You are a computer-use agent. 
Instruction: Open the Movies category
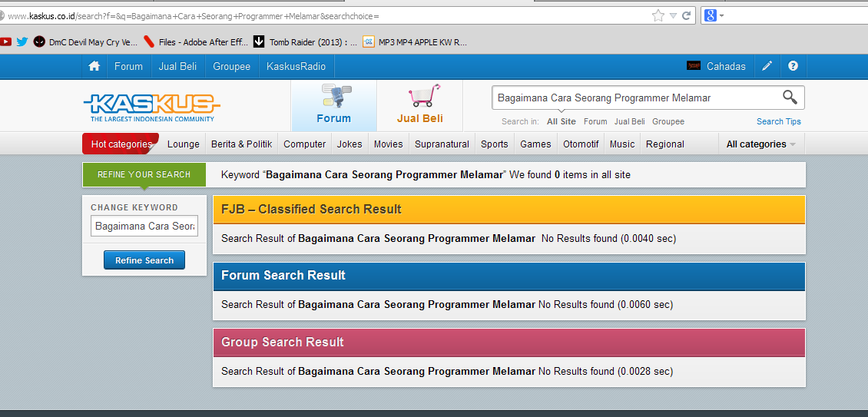pyautogui.click(x=388, y=144)
